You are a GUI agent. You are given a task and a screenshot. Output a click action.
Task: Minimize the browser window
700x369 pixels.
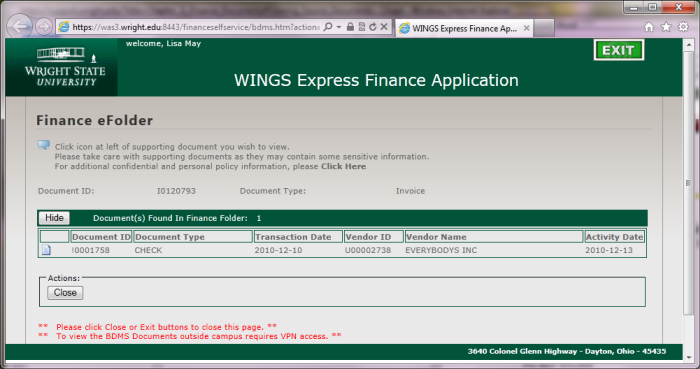pyautogui.click(x=633, y=7)
